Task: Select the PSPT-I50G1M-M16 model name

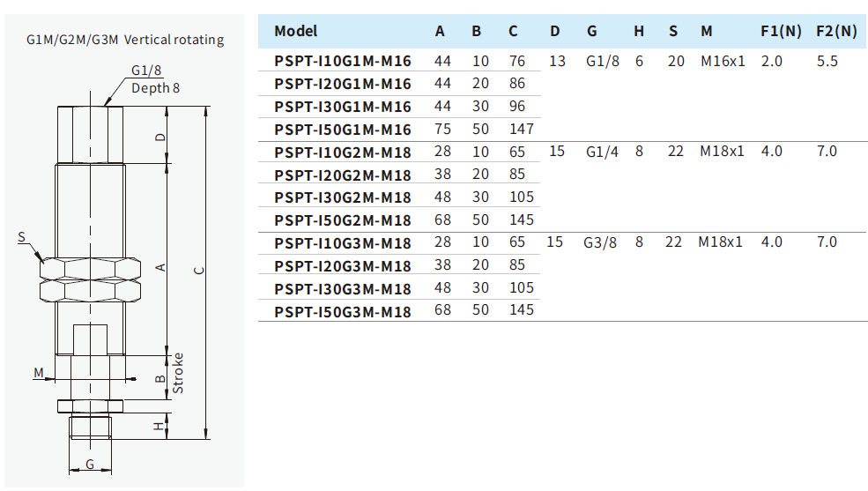Action: pyautogui.click(x=342, y=130)
